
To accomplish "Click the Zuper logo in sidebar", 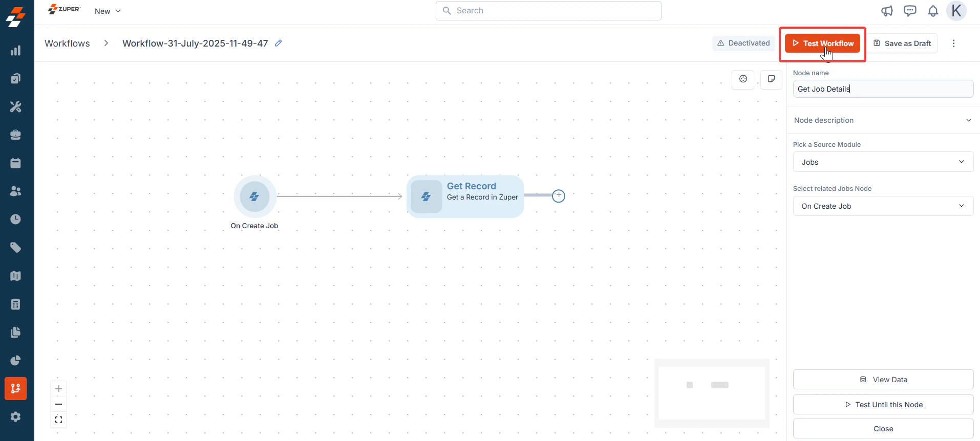I will pyautogui.click(x=16, y=17).
